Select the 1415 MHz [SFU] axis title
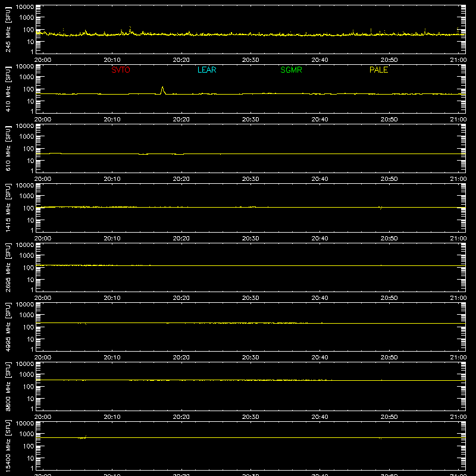This screenshot has width=476, height=476. tap(8, 208)
